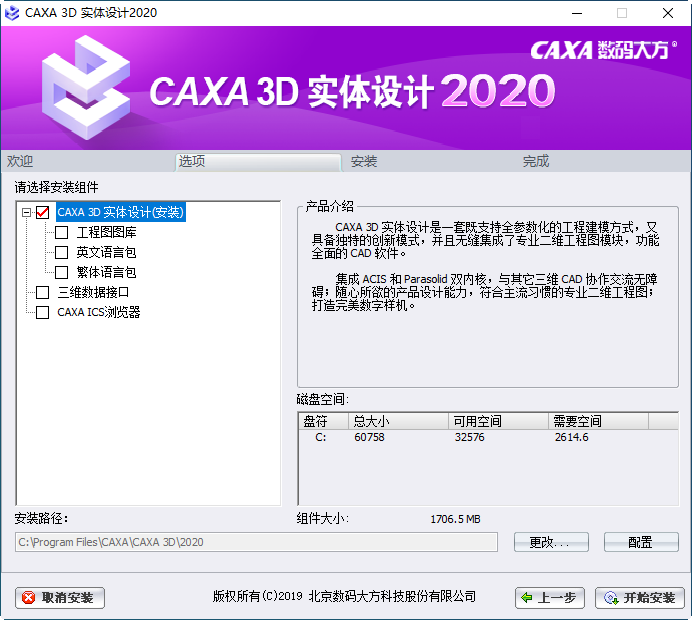This screenshot has height=620, width=692.
Task: Open the 完成 step tab
Action: click(x=536, y=162)
